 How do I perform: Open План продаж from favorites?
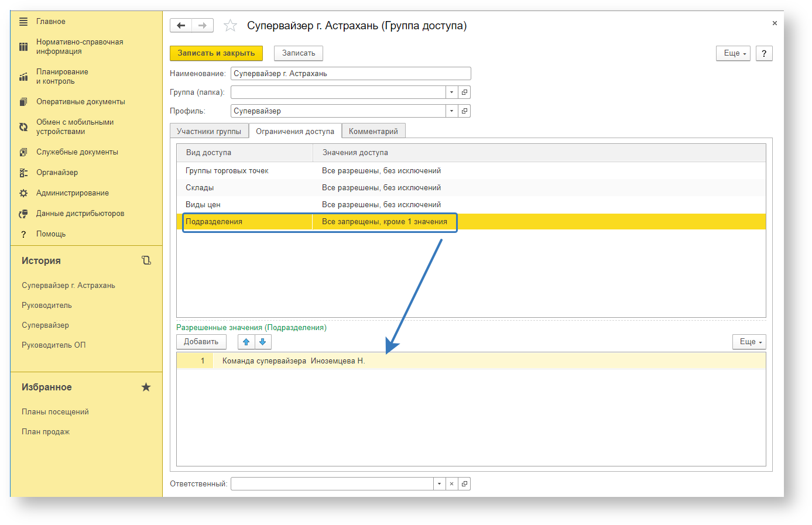pos(46,432)
